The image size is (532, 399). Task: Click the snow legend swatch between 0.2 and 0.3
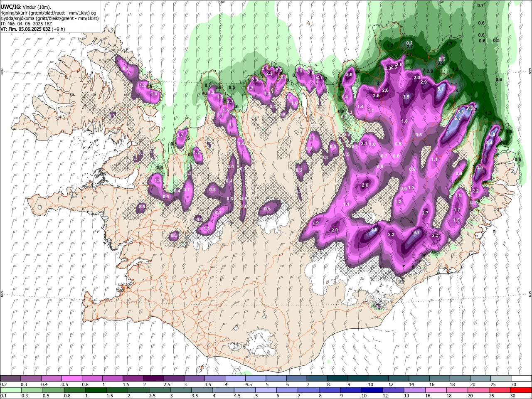click(10, 378)
